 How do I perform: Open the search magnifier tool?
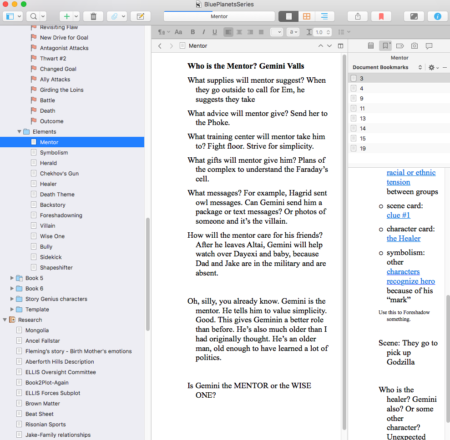point(34,16)
